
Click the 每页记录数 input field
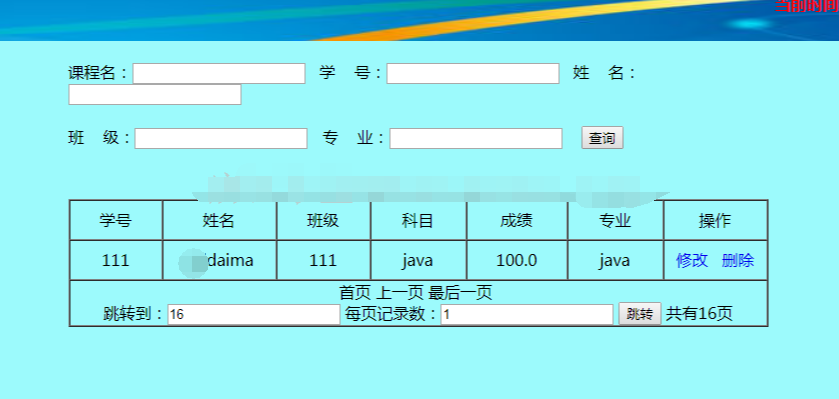click(527, 314)
